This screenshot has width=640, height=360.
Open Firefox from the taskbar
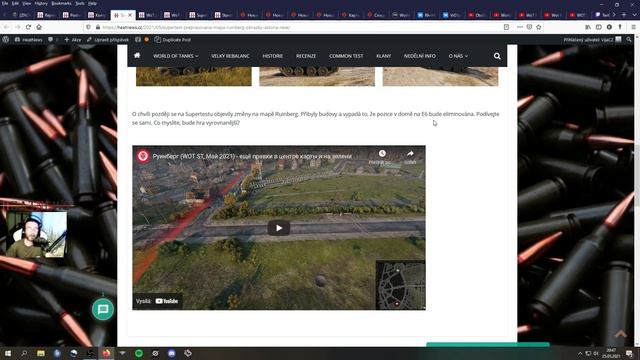107,353
